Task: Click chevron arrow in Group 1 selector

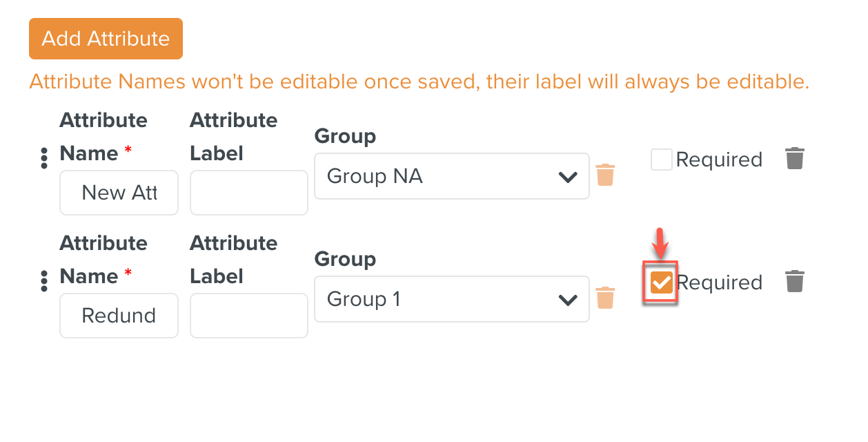Action: point(568,300)
